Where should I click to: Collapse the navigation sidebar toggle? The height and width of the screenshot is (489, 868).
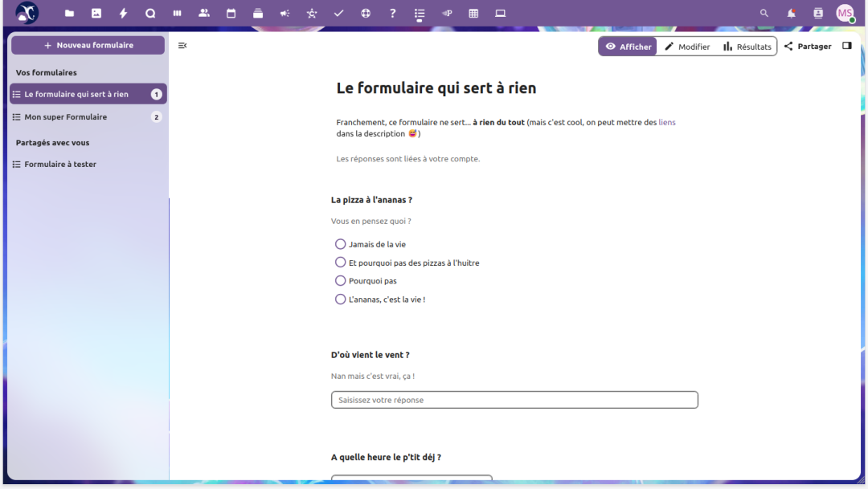(x=182, y=46)
